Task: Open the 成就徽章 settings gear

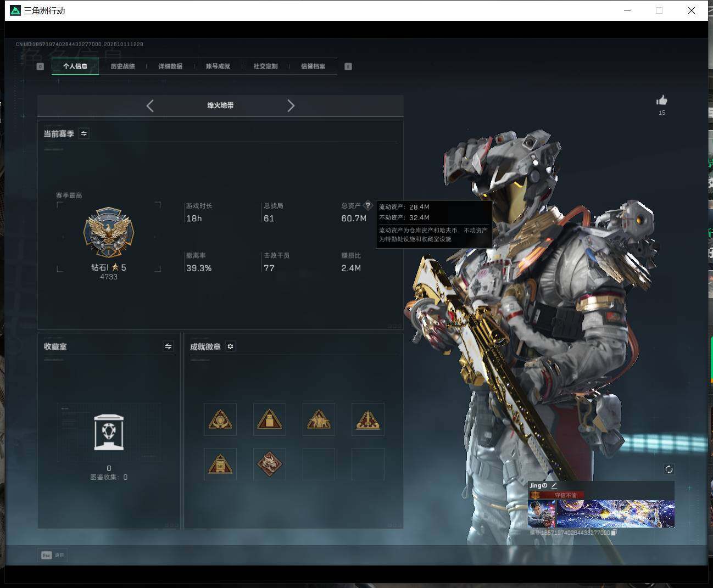Action: click(x=230, y=346)
